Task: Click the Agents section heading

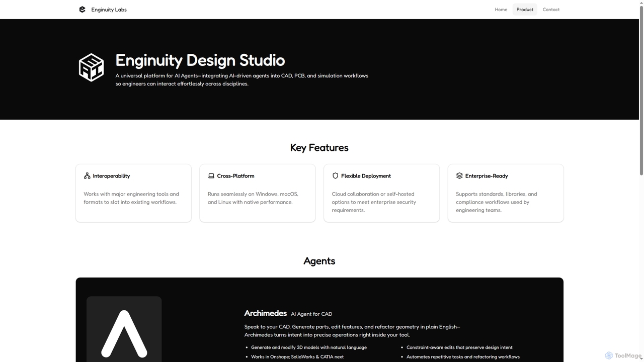Action: tap(319, 261)
